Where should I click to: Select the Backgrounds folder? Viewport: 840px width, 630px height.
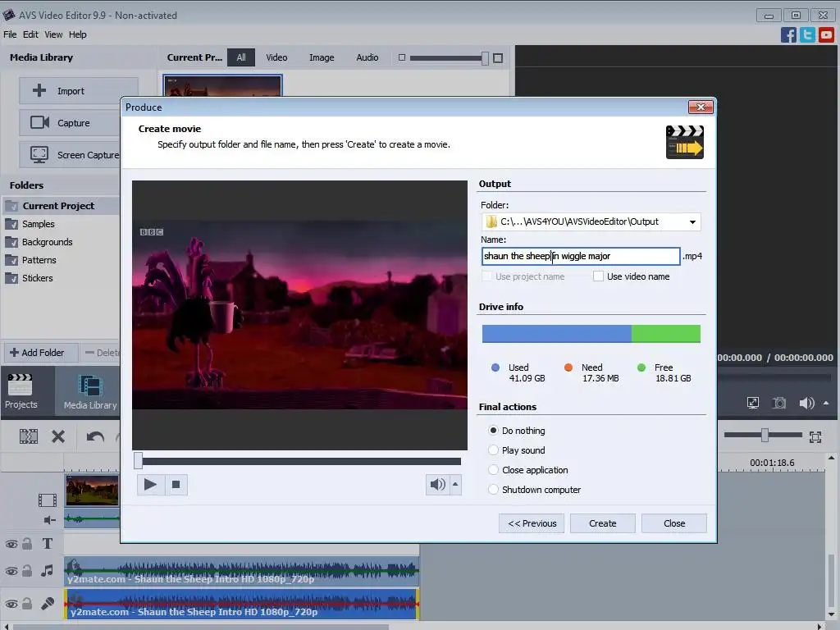coord(47,242)
